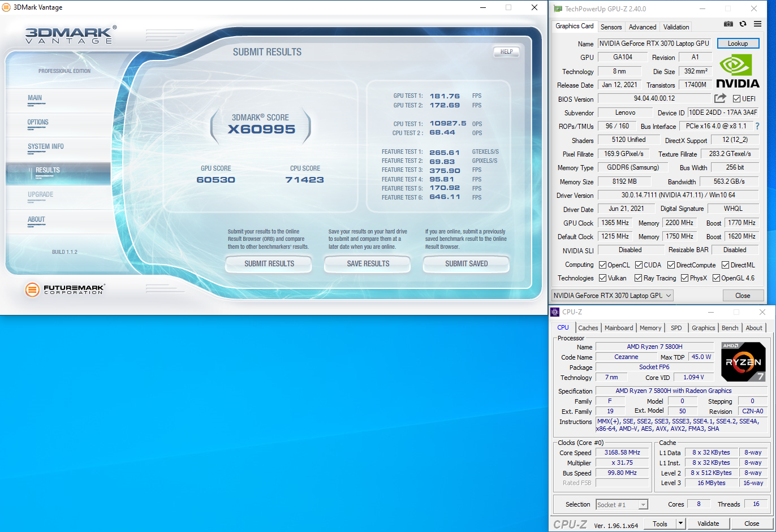Click the Close button in GPU-Z
This screenshot has width=776, height=532.
click(x=743, y=296)
